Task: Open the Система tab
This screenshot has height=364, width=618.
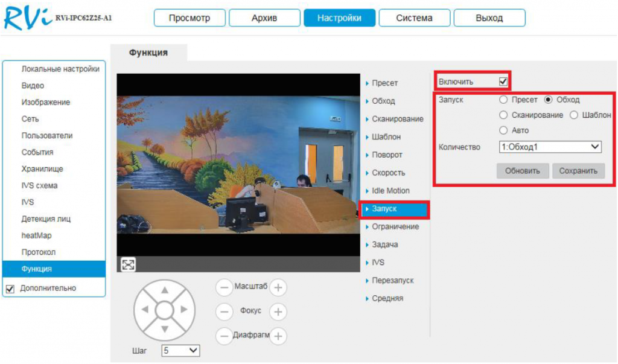Action: 414,18
